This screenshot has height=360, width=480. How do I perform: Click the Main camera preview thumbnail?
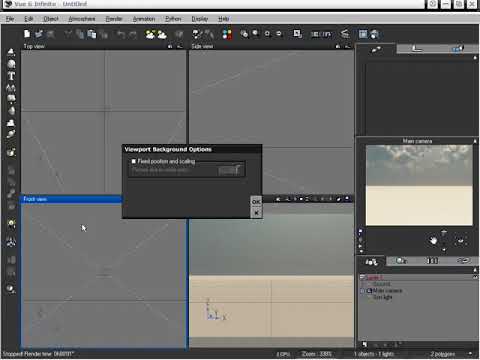tap(419, 185)
